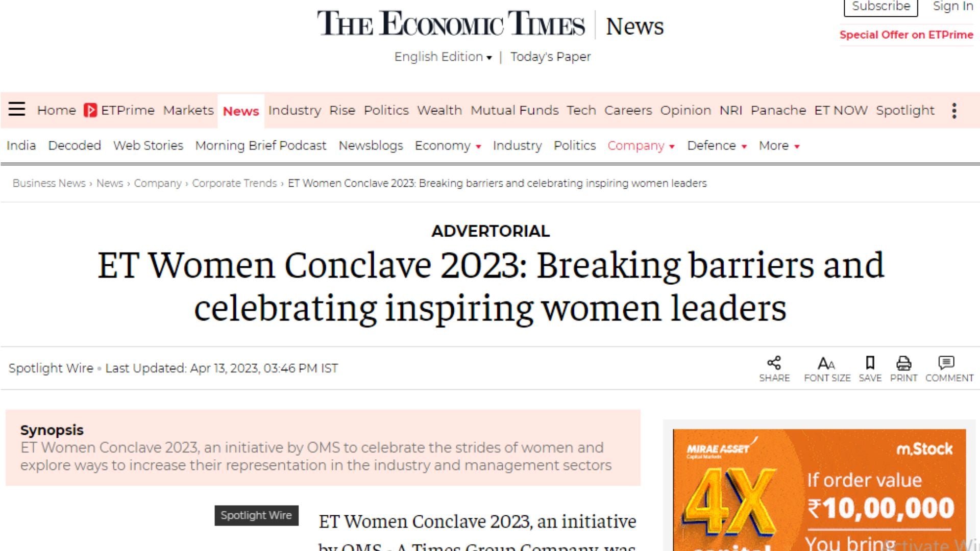This screenshot has height=551, width=980.
Task: Adjust text with Font Size icon
Action: tap(826, 363)
